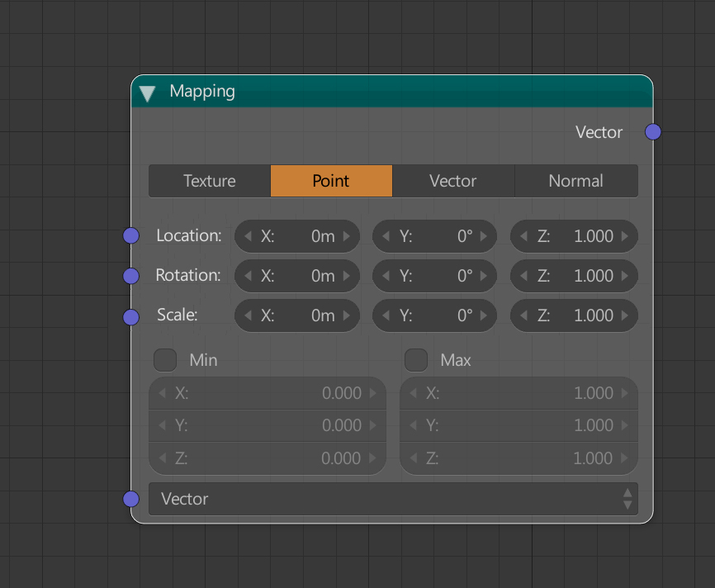This screenshot has width=715, height=588.
Task: Collapse the Mapping node with the triangle
Action: pos(147,93)
